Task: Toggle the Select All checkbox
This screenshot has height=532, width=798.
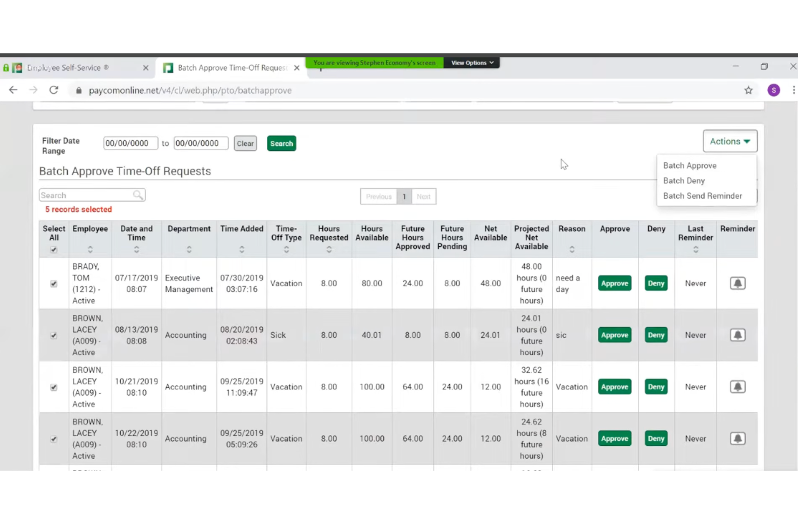Action: 53,250
